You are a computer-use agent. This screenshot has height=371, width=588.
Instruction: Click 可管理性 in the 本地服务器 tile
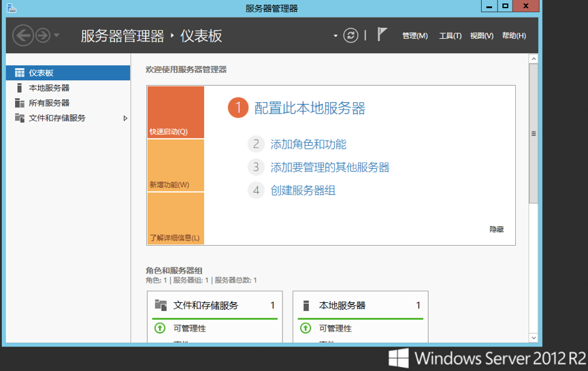coord(336,328)
